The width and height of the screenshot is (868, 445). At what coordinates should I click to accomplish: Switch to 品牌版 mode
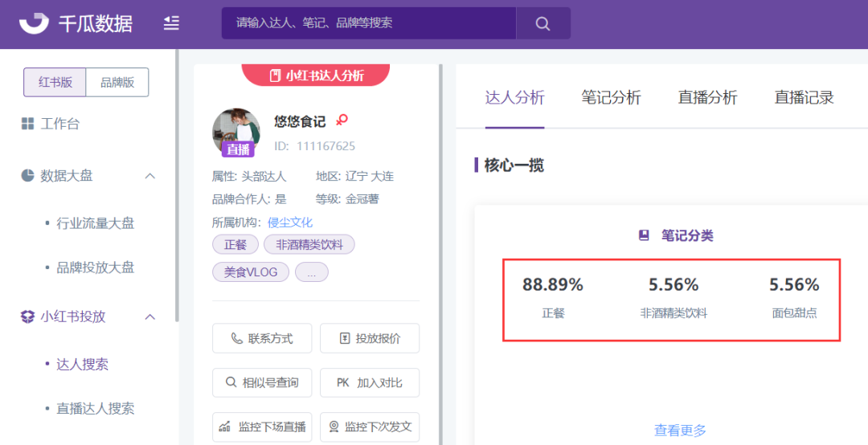pyautogui.click(x=117, y=83)
